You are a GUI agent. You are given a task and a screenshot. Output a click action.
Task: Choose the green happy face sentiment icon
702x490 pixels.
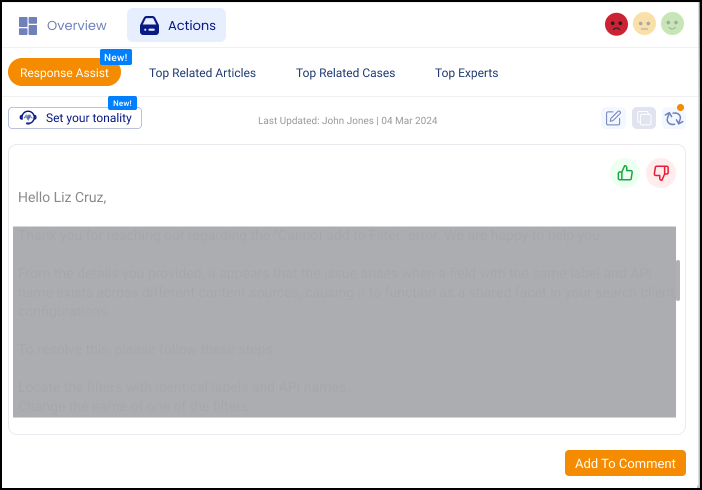coord(673,25)
